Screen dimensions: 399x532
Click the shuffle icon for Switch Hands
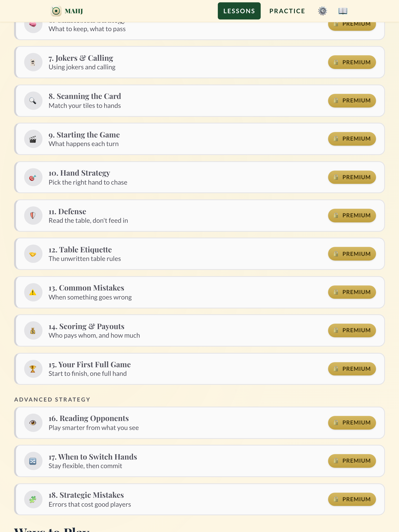[x=33, y=461]
